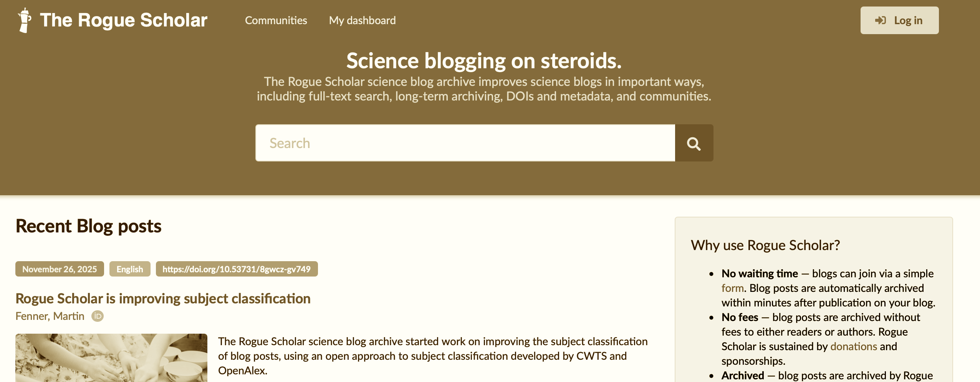980x382 pixels.
Task: Click the magnifying glass search icon
Action: click(693, 143)
